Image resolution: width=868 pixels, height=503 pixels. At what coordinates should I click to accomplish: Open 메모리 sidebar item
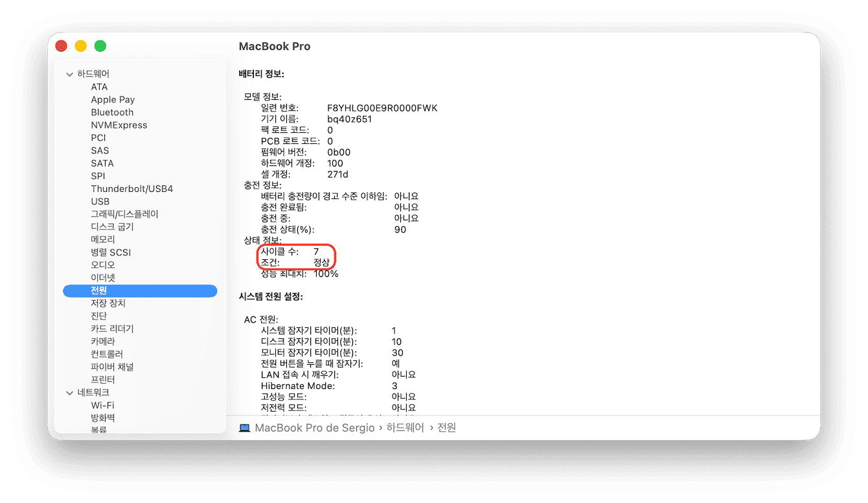(103, 240)
